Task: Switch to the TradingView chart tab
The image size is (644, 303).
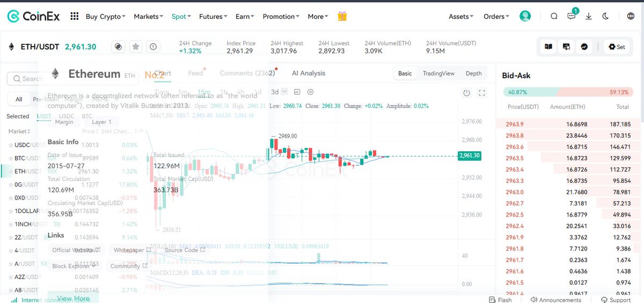Action: click(x=438, y=73)
